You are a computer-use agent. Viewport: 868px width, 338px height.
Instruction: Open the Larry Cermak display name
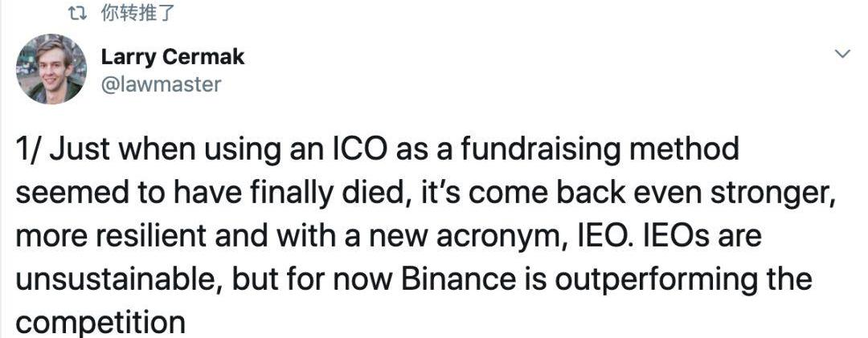[x=172, y=57]
